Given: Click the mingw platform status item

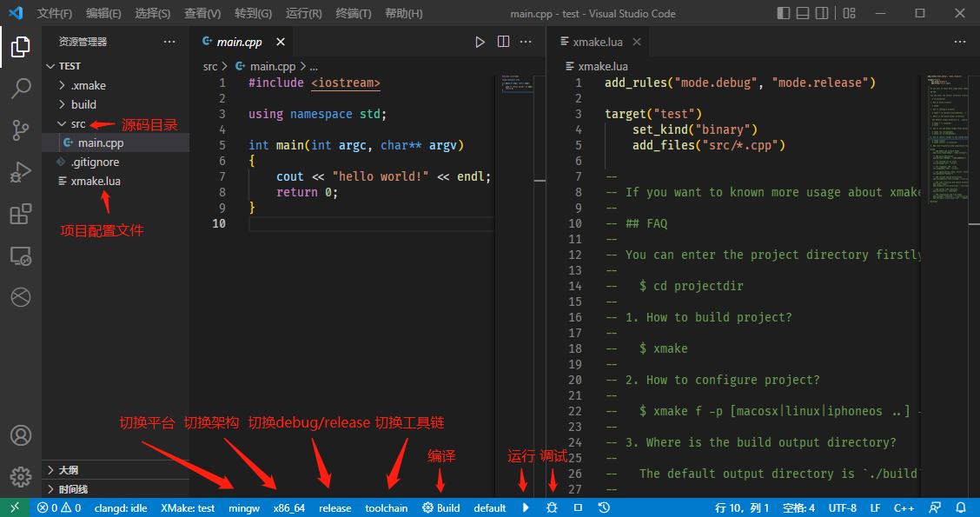Looking at the screenshot, I should pos(243,507).
